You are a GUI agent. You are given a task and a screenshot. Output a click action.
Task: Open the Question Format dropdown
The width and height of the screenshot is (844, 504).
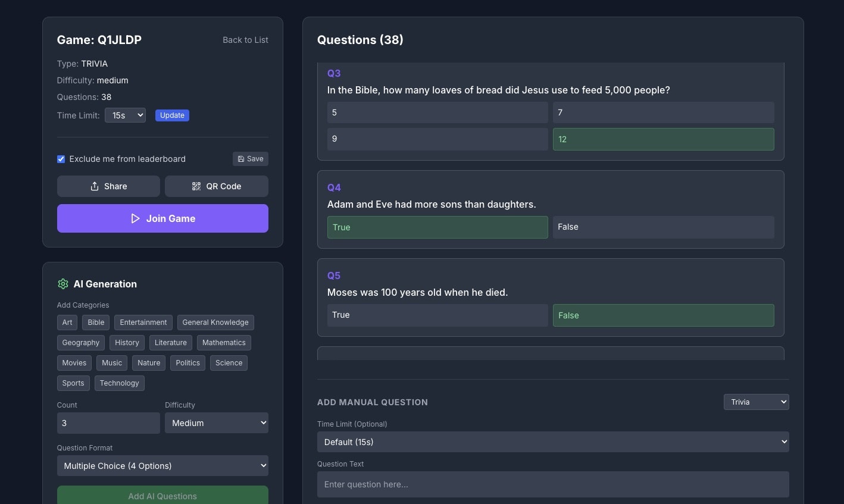162,465
